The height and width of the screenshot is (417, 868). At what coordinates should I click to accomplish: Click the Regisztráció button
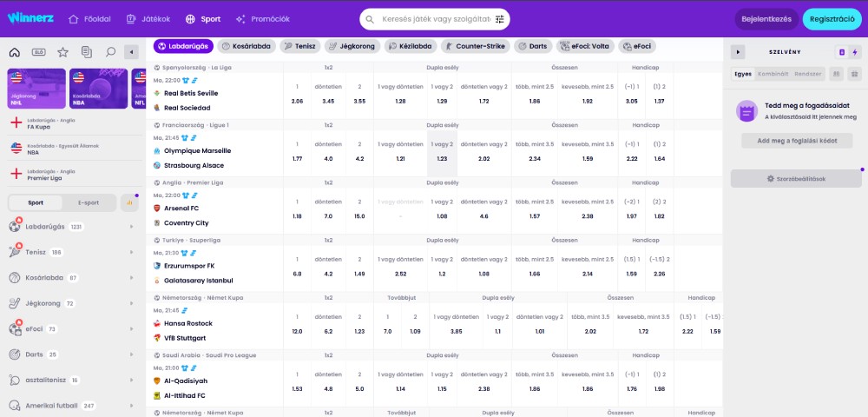[832, 19]
